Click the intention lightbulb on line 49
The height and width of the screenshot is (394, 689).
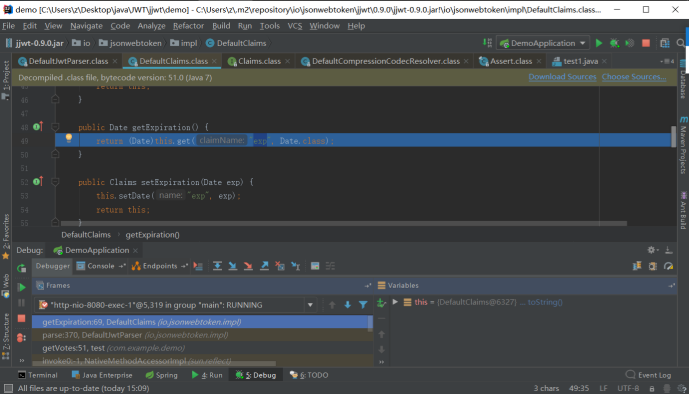69,138
